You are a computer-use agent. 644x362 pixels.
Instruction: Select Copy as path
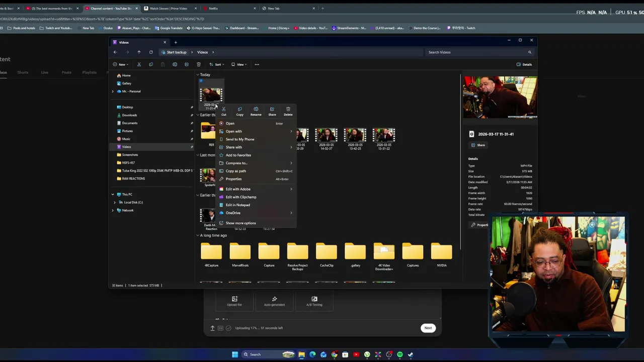point(256,171)
